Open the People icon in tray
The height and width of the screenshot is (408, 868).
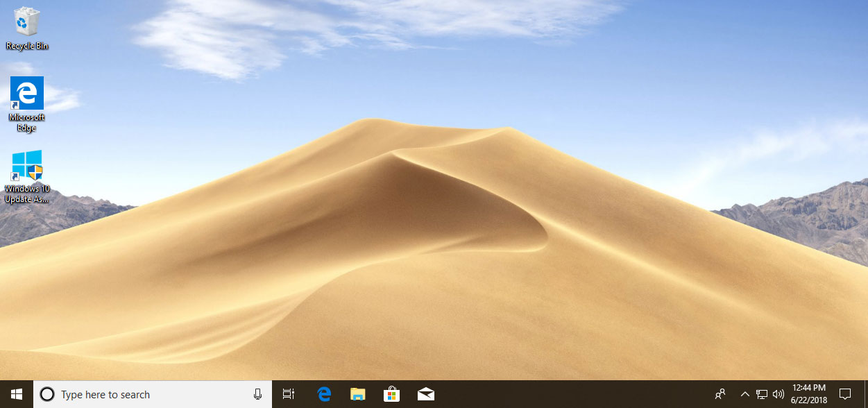click(x=721, y=394)
